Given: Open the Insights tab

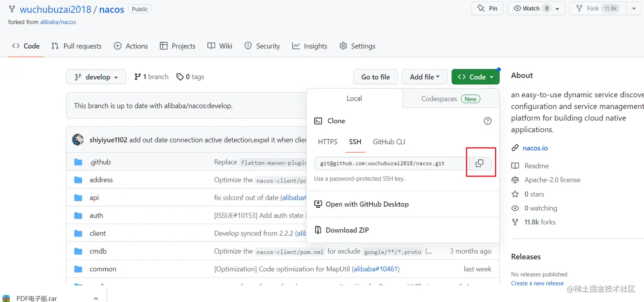Looking at the screenshot, I should tap(310, 46).
